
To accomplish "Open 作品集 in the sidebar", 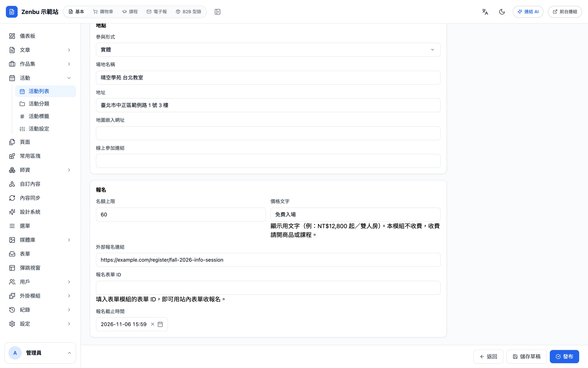I will pos(40,64).
